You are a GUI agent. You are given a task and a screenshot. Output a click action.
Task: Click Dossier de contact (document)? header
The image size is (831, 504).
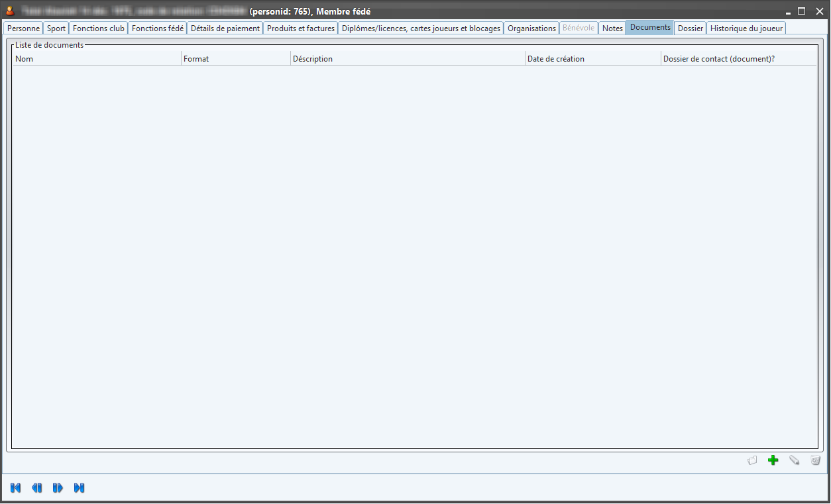point(739,59)
